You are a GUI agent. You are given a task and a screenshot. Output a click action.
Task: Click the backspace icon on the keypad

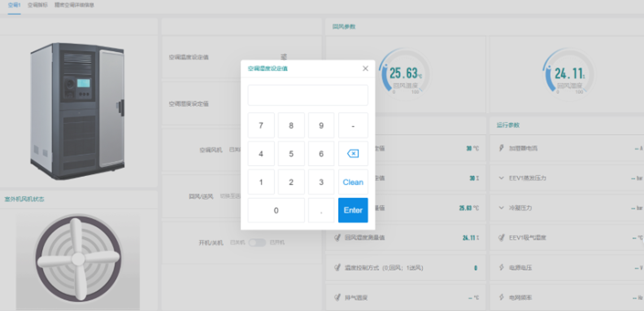pos(353,154)
